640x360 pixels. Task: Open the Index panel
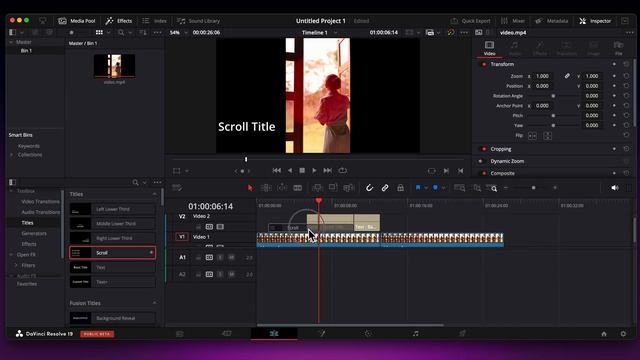(x=154, y=21)
